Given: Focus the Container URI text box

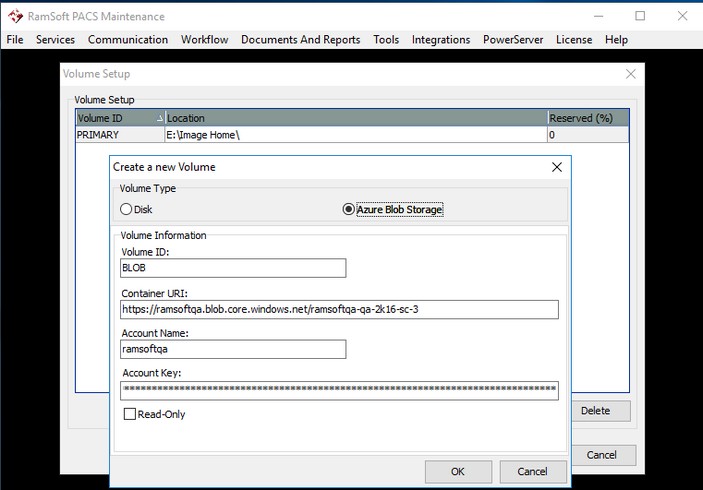Looking at the screenshot, I should coord(338,309).
